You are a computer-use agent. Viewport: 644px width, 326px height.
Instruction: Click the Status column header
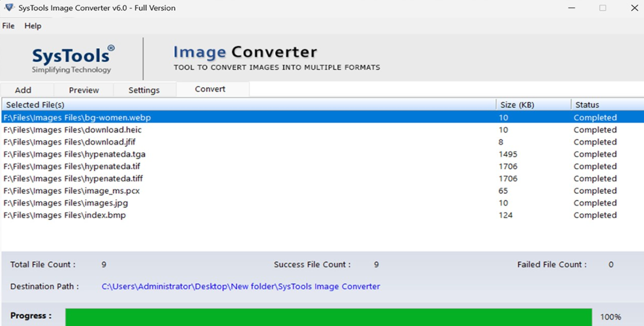[586, 104]
